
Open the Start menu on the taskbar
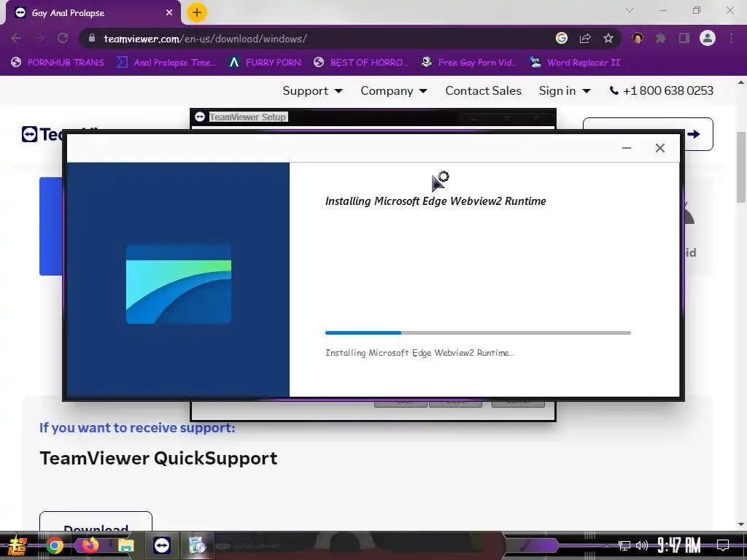pos(18,545)
